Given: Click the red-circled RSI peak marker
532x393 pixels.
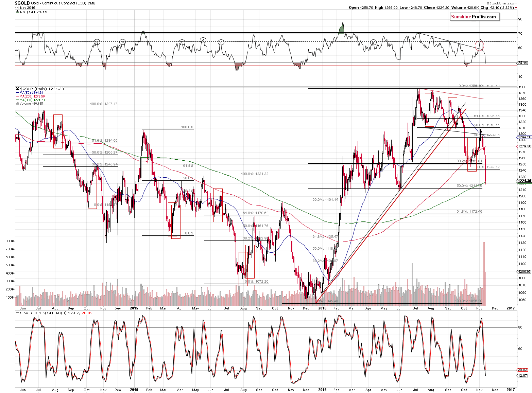Looking at the screenshot, I should coord(480,45).
